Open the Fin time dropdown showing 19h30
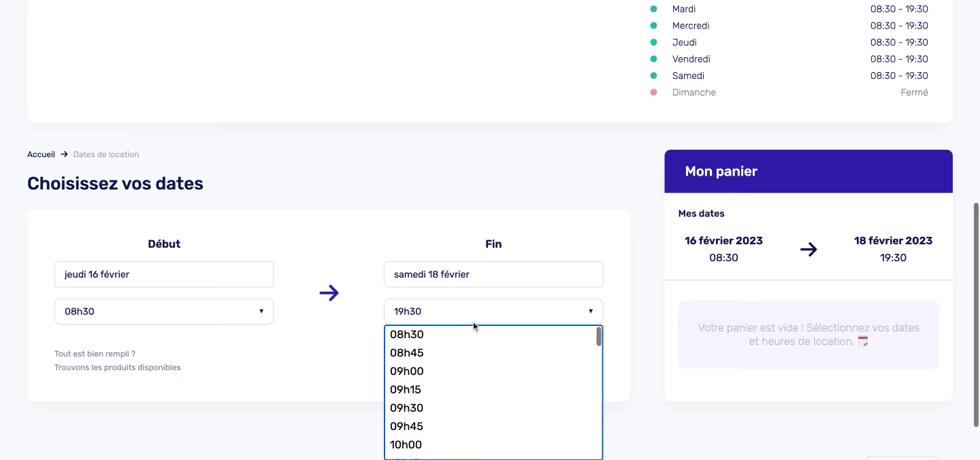The height and width of the screenshot is (460, 980). point(493,312)
